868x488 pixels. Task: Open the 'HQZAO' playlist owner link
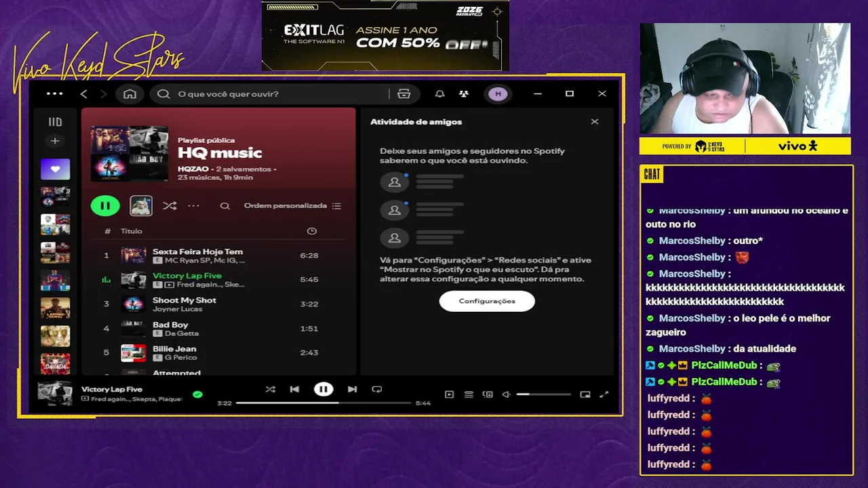pos(192,169)
